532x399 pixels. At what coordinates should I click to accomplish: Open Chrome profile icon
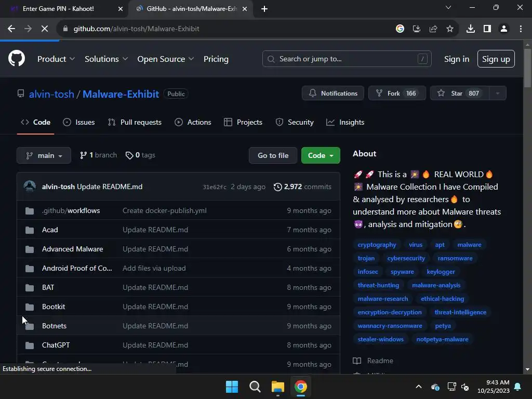coord(504,29)
